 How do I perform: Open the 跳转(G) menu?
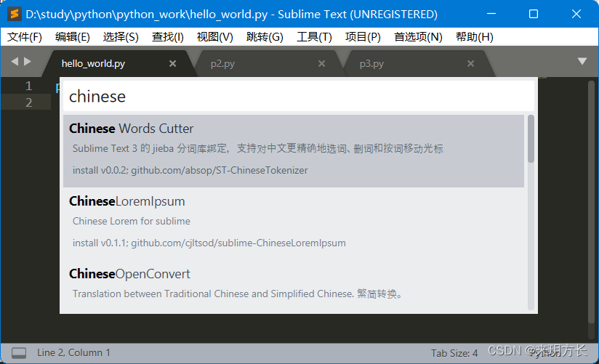[x=265, y=37]
